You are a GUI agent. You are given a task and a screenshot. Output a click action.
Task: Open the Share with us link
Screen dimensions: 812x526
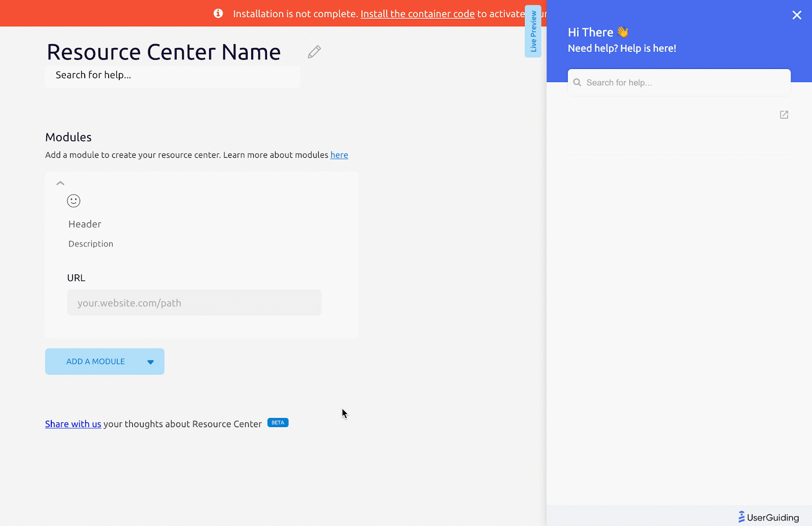73,424
